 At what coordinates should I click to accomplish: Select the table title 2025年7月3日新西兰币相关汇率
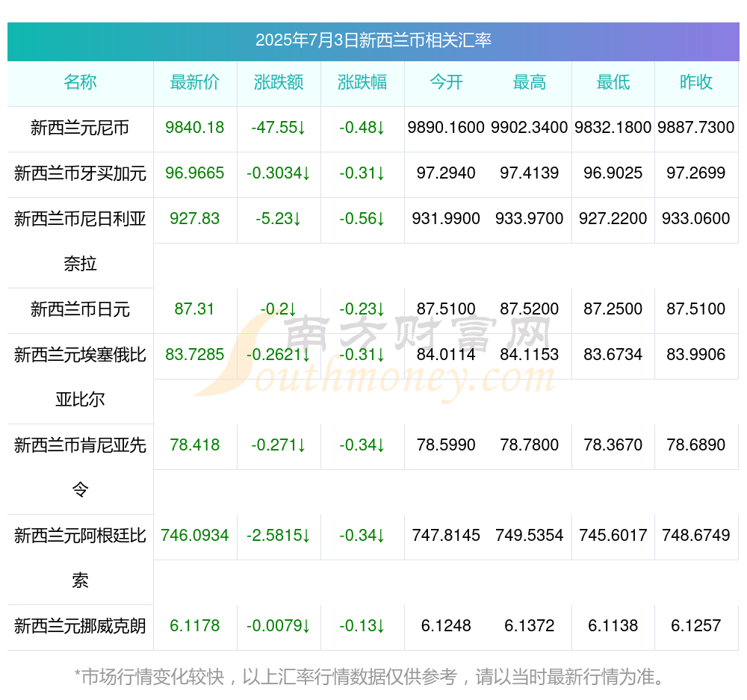click(x=373, y=40)
